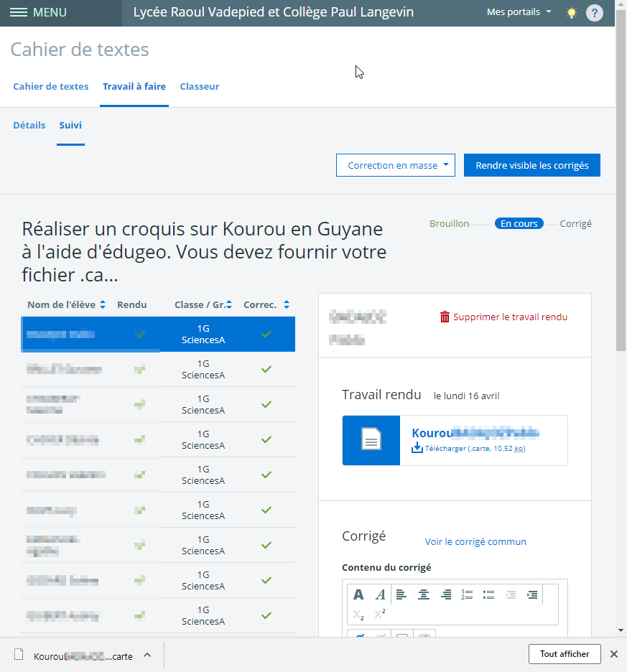The height and width of the screenshot is (672, 627).
Task: Switch to the Classeur tab
Action: coord(199,86)
